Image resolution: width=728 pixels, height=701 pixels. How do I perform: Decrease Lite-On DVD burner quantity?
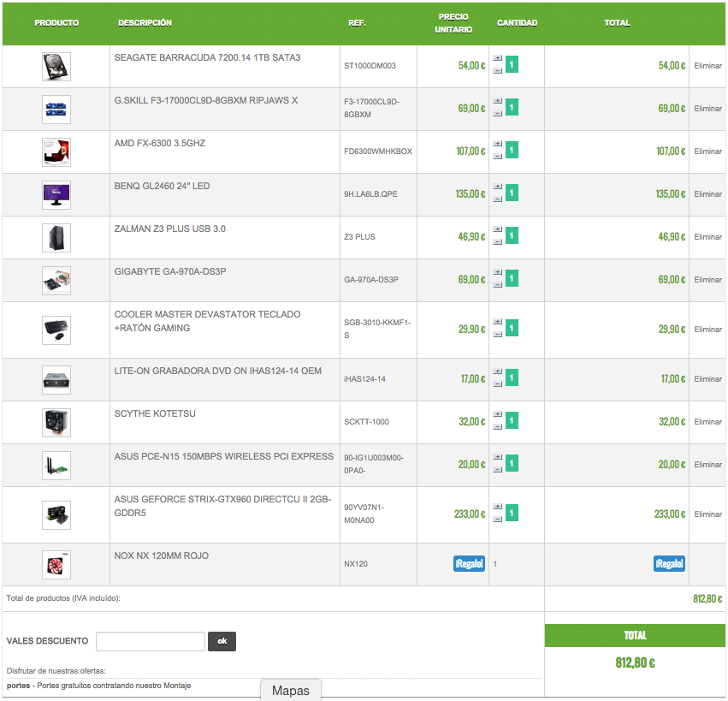[x=497, y=383]
